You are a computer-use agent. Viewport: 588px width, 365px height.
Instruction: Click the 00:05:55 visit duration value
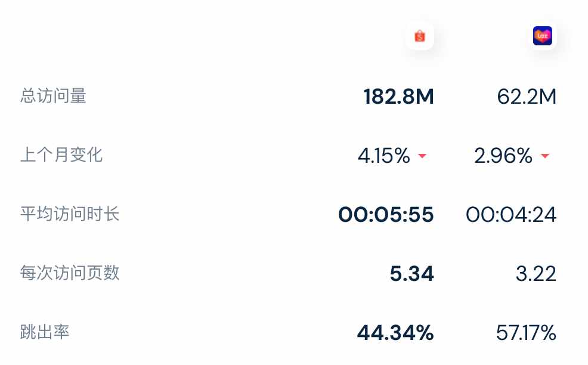[x=386, y=215]
